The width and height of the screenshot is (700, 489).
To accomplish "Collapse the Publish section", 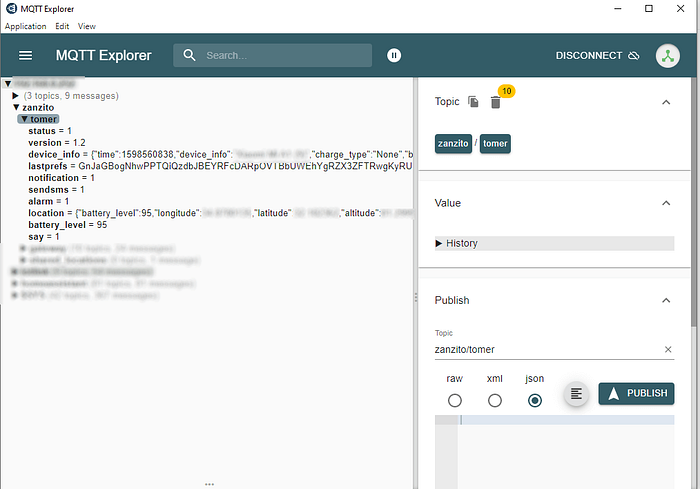I will (666, 301).
